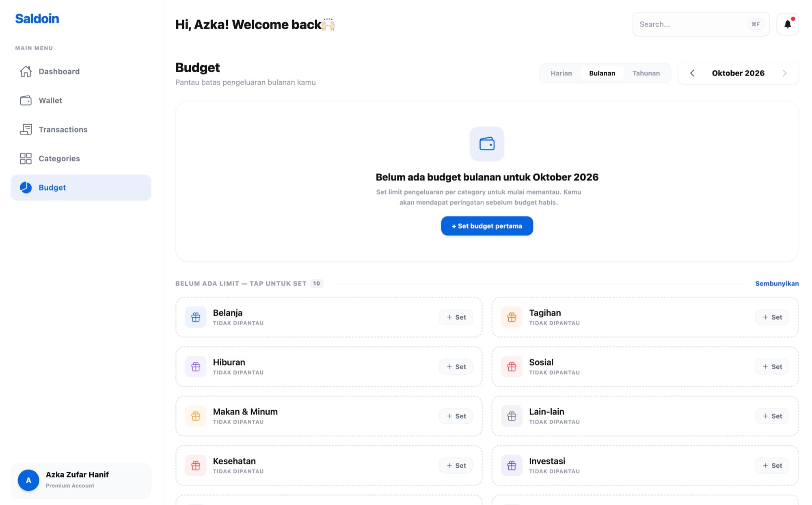Set limit for Makan & Minum
This screenshot has height=505, width=812.
point(456,416)
